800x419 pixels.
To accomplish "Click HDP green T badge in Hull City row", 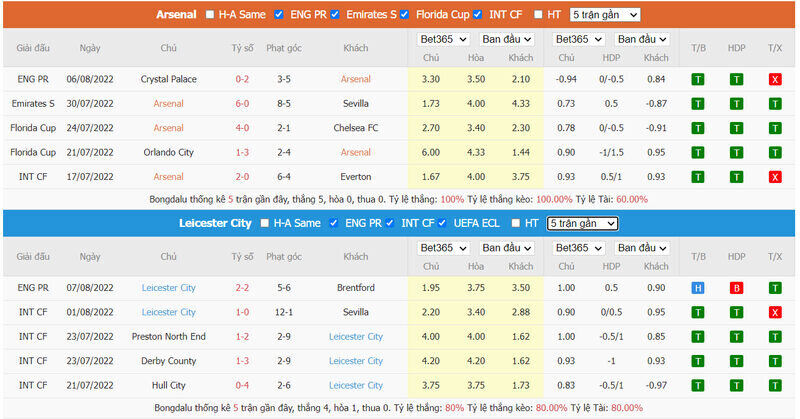I will (736, 386).
